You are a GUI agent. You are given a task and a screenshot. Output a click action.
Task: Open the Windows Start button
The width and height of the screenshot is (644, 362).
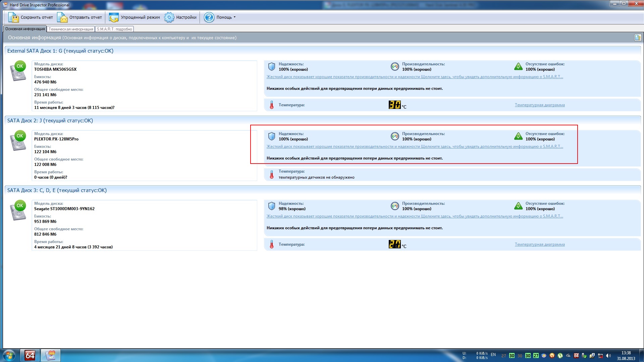pos(9,355)
